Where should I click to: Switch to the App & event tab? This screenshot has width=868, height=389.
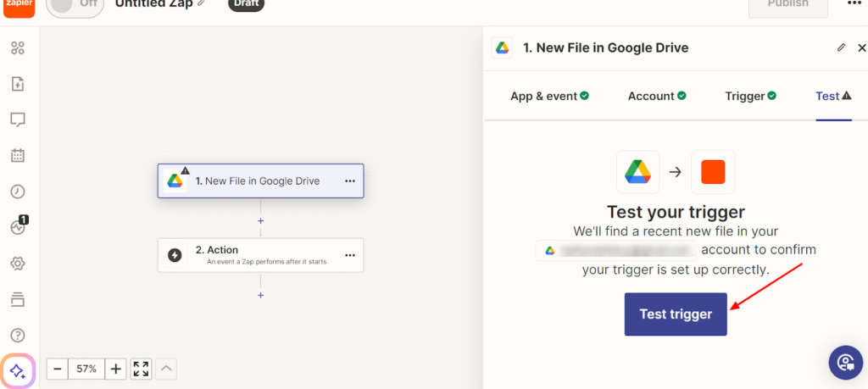pyautogui.click(x=549, y=97)
